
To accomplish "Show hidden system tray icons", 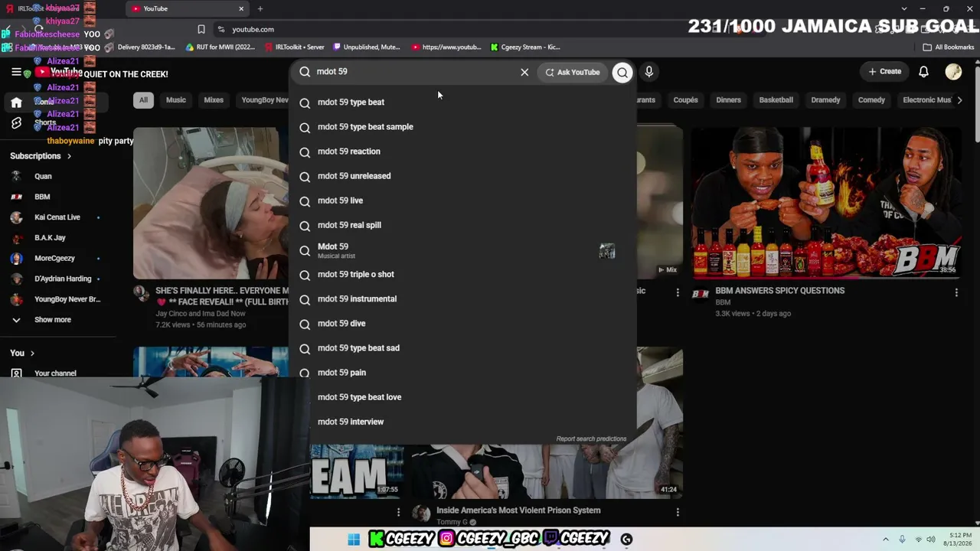I will 886,540.
